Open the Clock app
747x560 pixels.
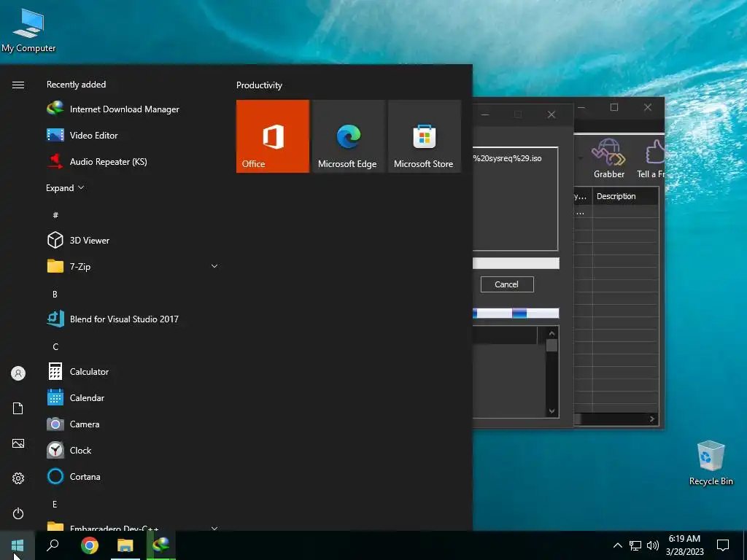click(69, 450)
